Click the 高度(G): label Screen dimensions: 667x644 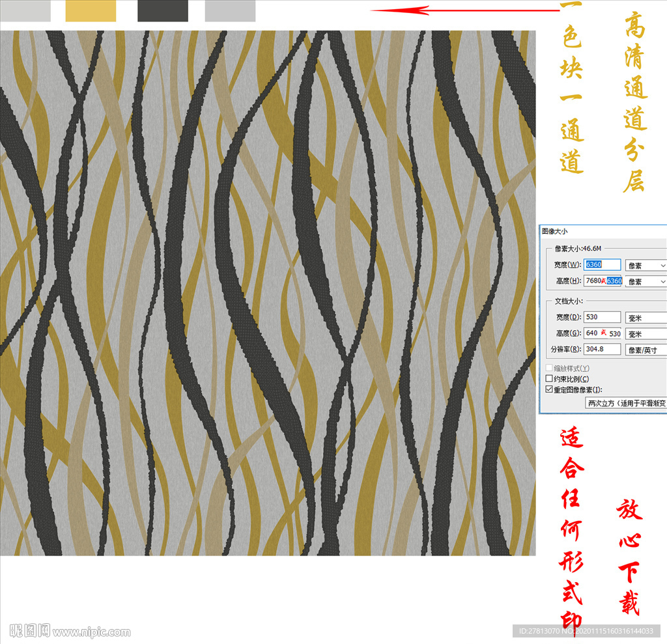coord(569,333)
